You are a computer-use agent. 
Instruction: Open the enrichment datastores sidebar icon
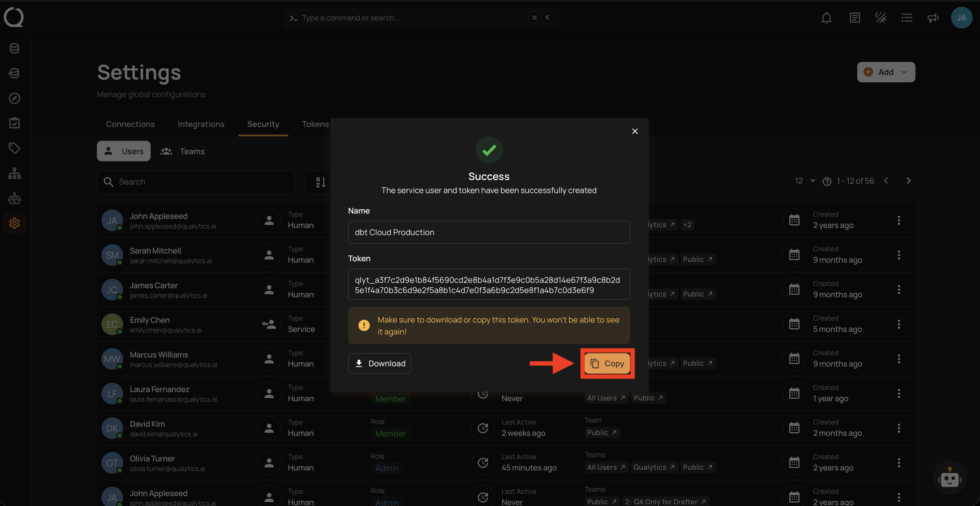click(14, 73)
